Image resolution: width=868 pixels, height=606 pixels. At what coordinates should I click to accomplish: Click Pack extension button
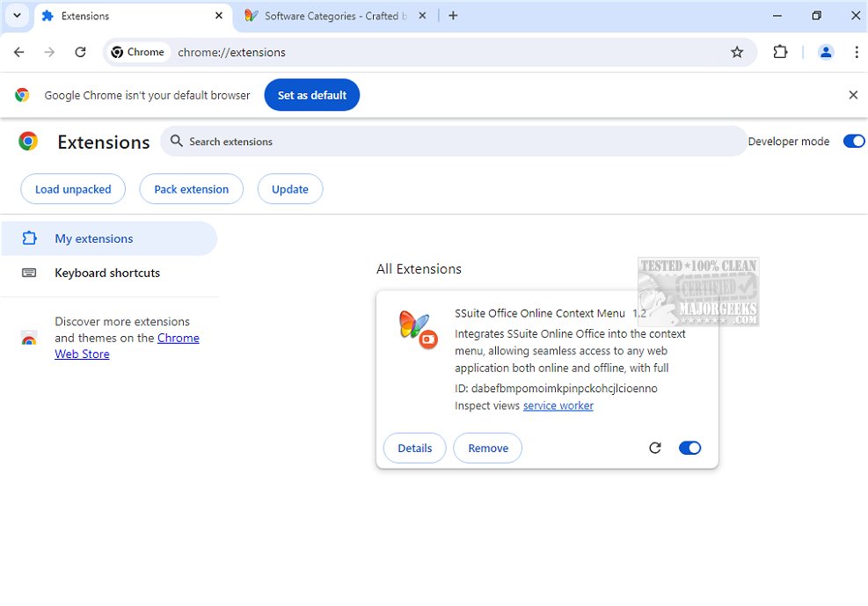click(191, 189)
